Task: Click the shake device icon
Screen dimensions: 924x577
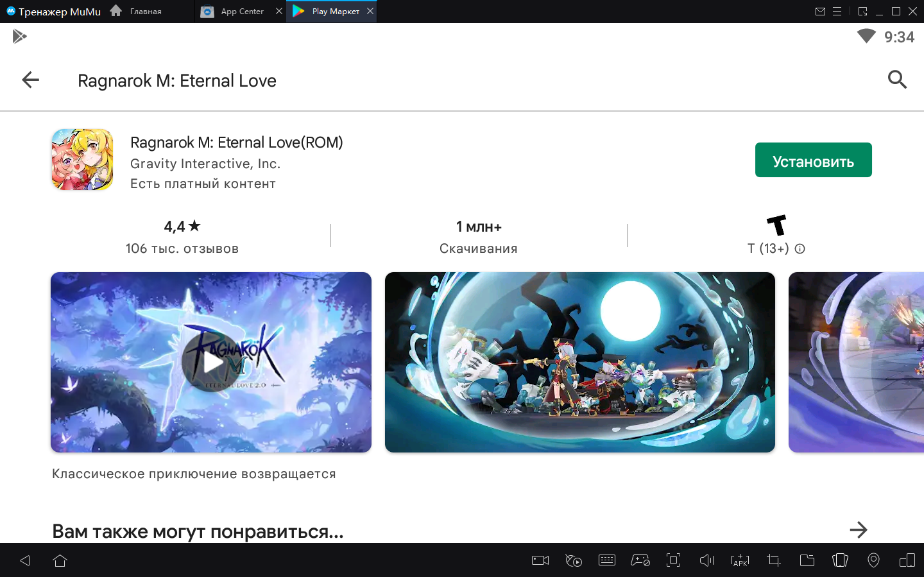Action: pos(840,560)
